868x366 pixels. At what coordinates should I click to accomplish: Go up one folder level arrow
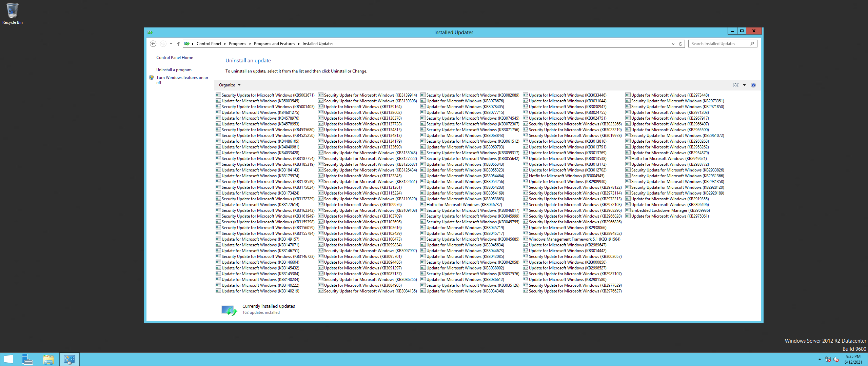(x=178, y=44)
